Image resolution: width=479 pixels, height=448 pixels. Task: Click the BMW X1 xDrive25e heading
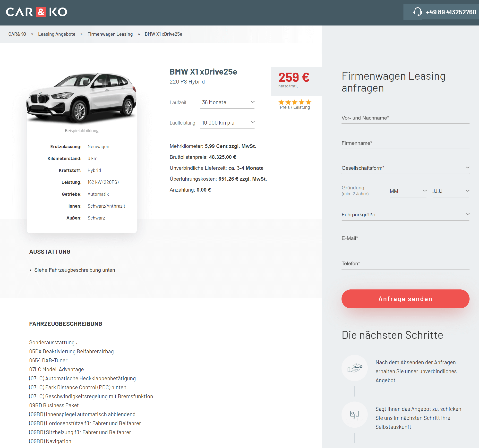click(203, 72)
